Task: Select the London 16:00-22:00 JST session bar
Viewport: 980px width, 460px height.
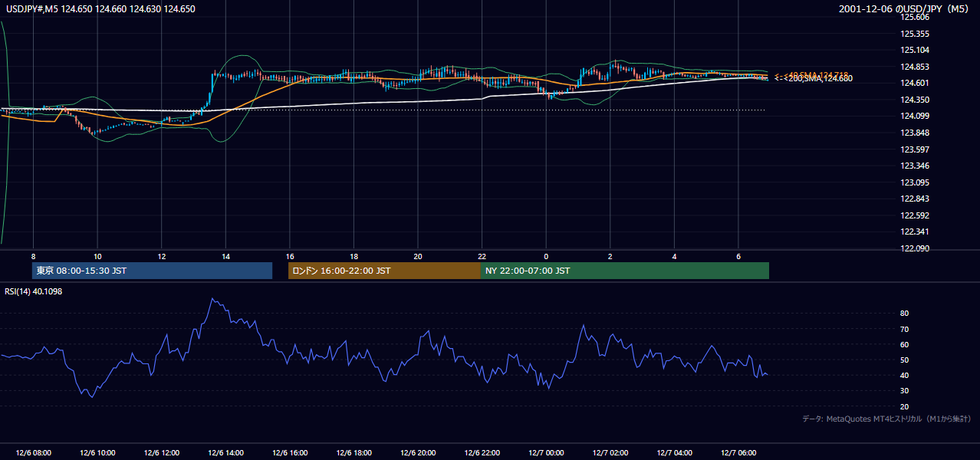Action: 384,271
